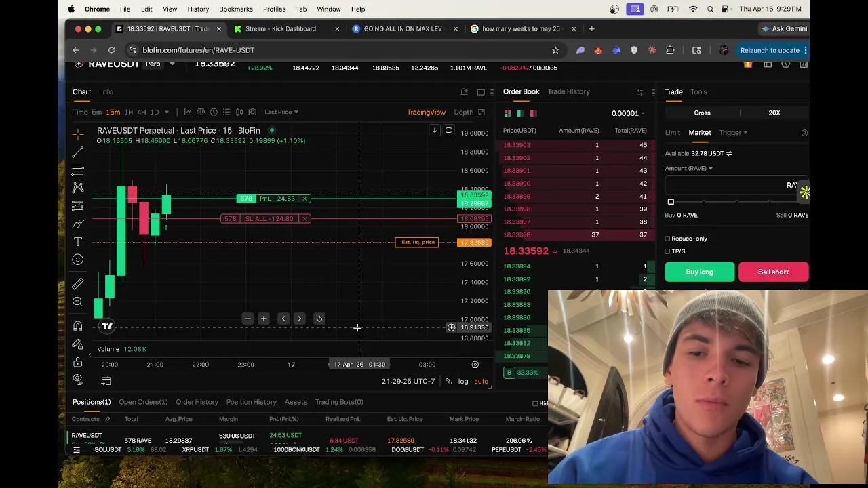868x488 pixels.
Task: Click the Sell short button
Action: [773, 272]
